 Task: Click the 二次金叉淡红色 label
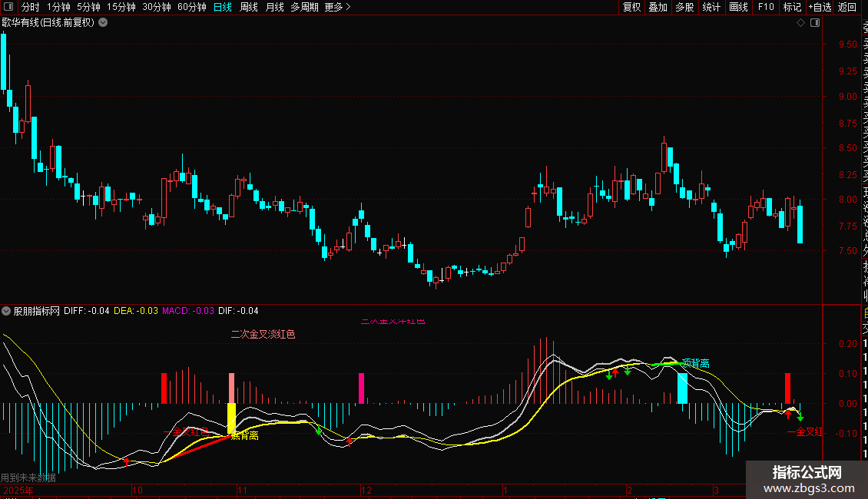[x=263, y=334]
